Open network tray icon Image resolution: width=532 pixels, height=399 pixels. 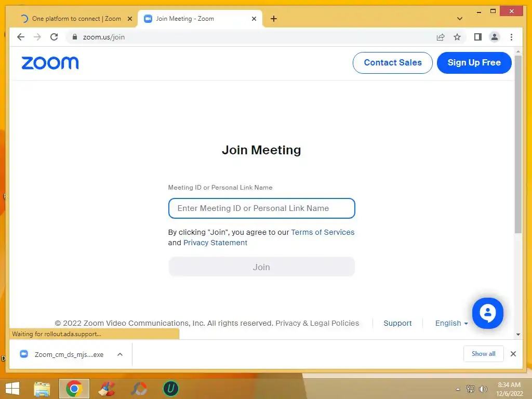tap(470, 389)
